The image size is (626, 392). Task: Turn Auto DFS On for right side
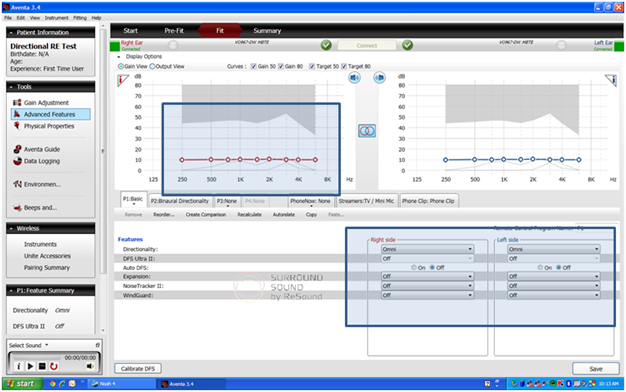414,267
